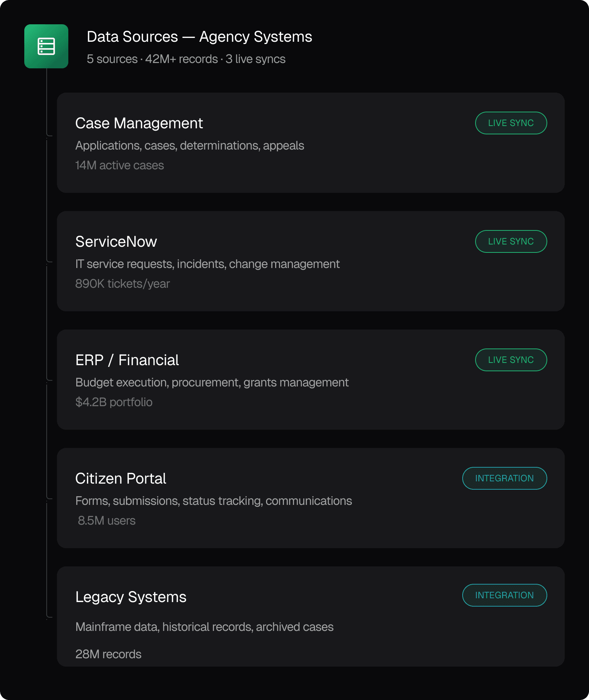Select the '890K tickets/year' stat
The height and width of the screenshot is (700, 589).
(123, 284)
